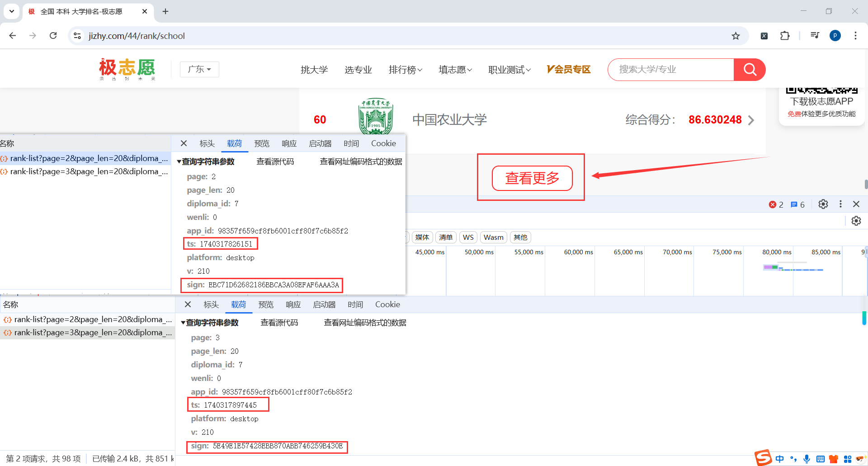Go forward to the next page
The image size is (868, 466).
(33, 36)
